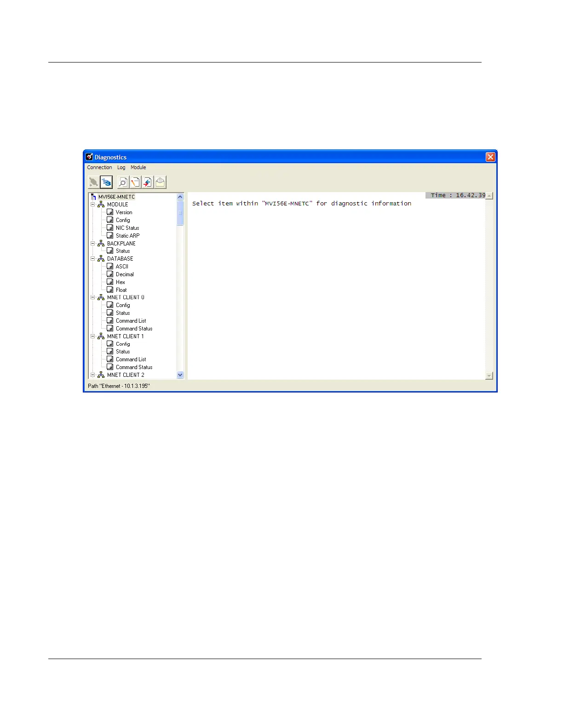Collapse the MNET CLIENT 0 node
563x728 pixels.
[x=92, y=297]
